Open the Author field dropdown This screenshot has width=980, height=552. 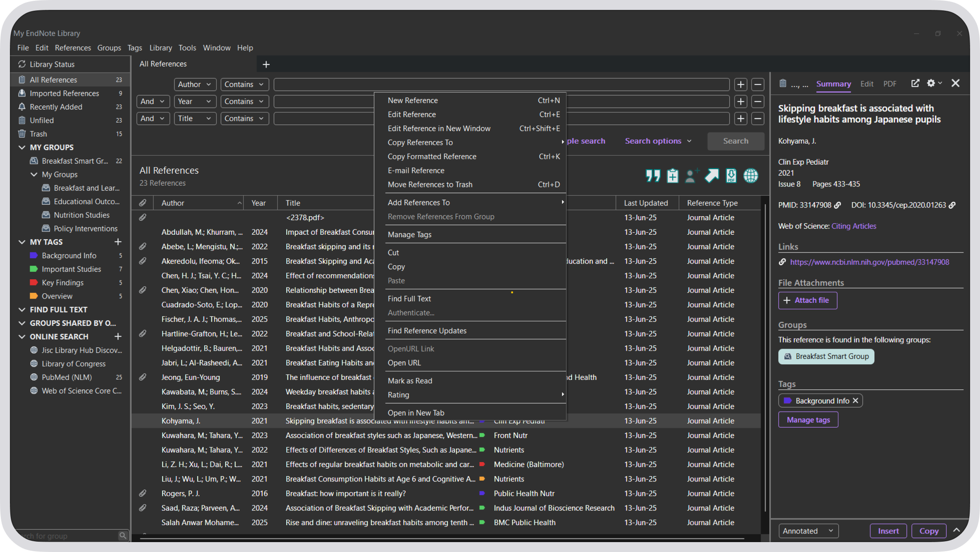pyautogui.click(x=195, y=85)
